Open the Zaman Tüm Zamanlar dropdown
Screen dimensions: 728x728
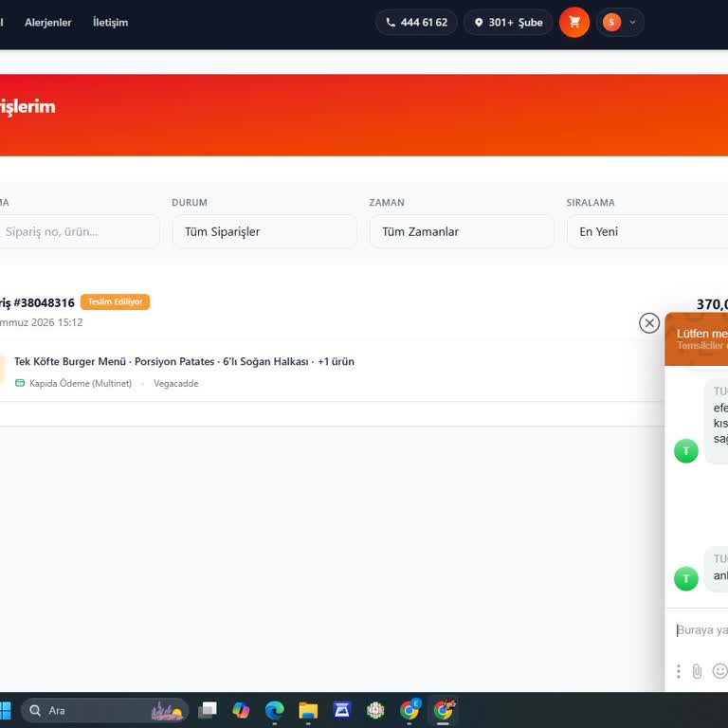coord(462,231)
